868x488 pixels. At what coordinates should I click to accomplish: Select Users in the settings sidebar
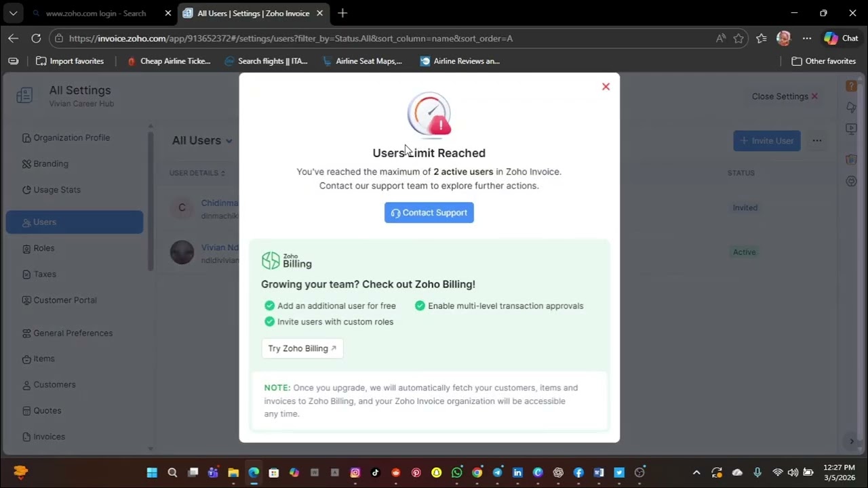coord(75,222)
